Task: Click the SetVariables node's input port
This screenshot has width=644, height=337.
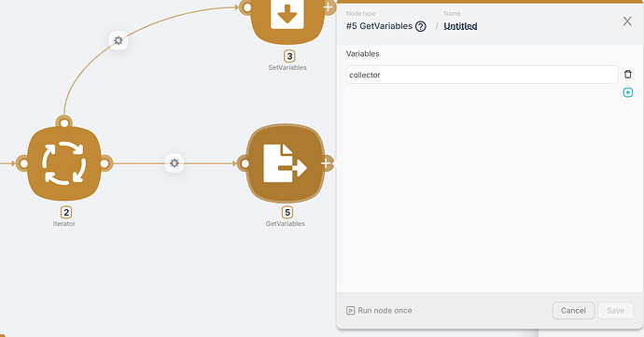Action: [246, 7]
